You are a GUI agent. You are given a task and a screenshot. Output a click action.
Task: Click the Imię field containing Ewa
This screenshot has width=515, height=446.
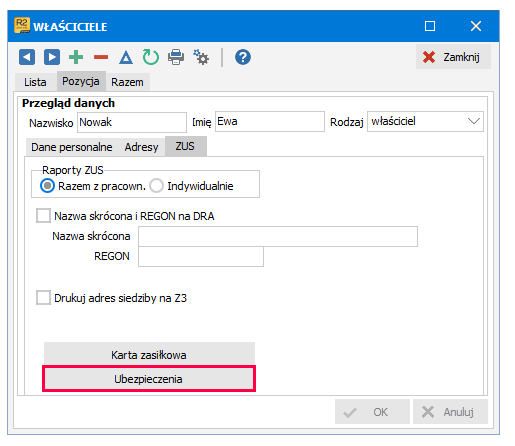pyautogui.click(x=270, y=121)
